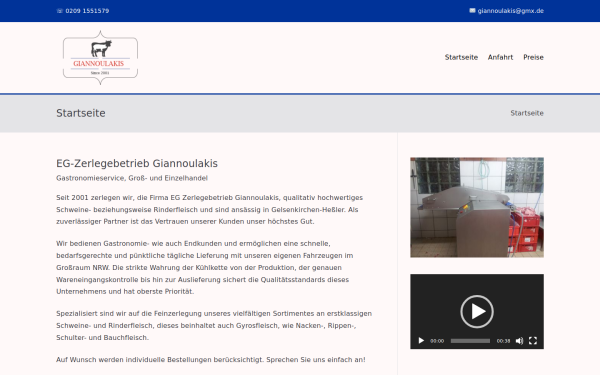Play video with the large center play button
600x375 pixels.
(x=477, y=311)
